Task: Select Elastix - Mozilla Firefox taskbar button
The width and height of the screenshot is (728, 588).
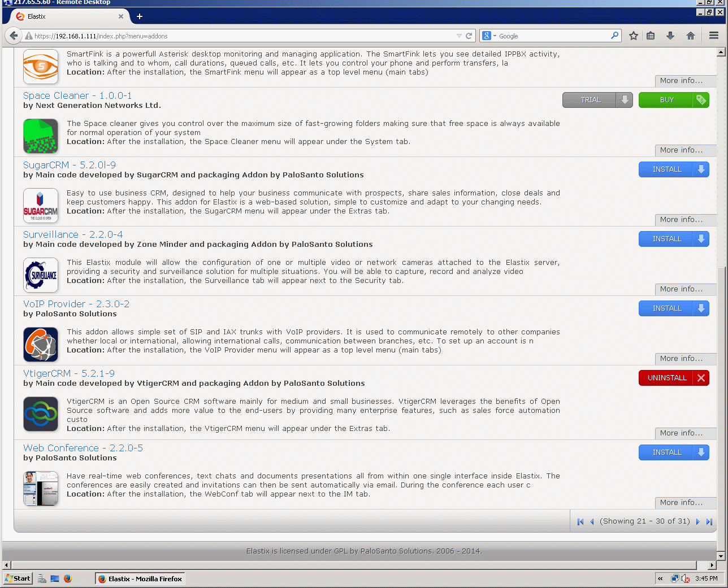Action: click(140, 578)
